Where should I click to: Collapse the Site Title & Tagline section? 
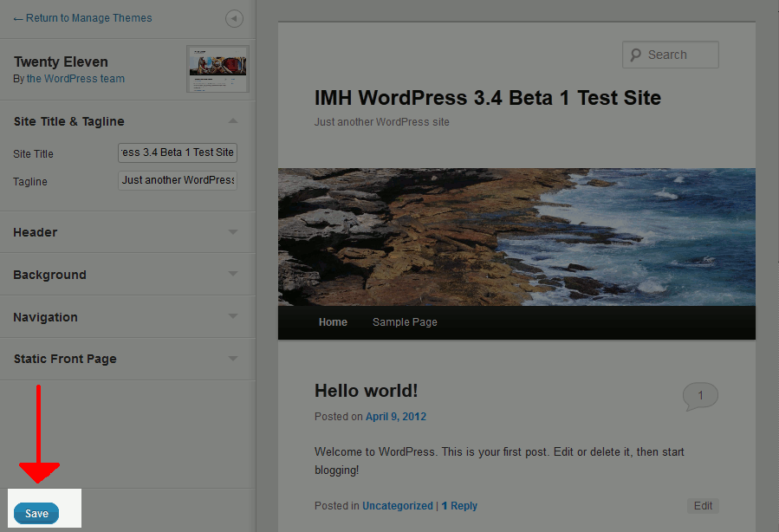[x=233, y=121]
